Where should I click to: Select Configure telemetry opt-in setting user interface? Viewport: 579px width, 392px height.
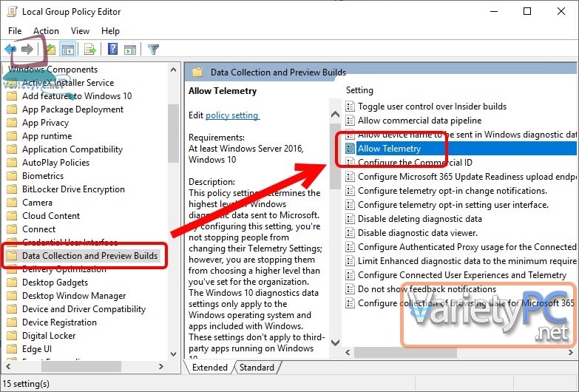pos(453,205)
